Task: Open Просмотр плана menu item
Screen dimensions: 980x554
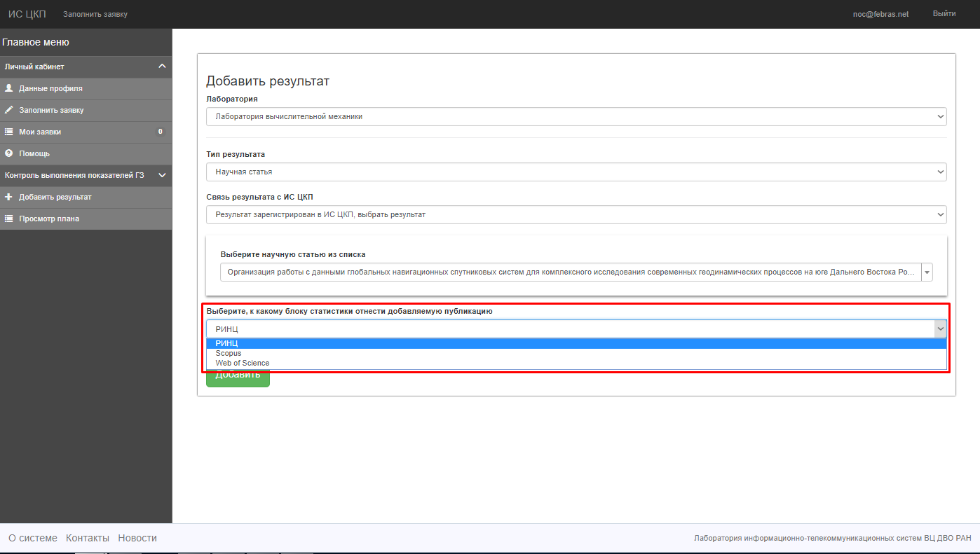Action: (x=86, y=219)
